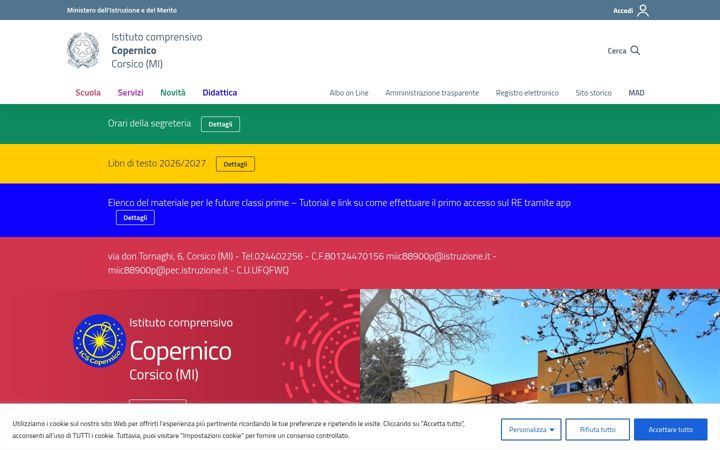Viewport: 720px width, 450px height.
Task: Open the Personalizza dropdown arrow
Action: (x=551, y=430)
